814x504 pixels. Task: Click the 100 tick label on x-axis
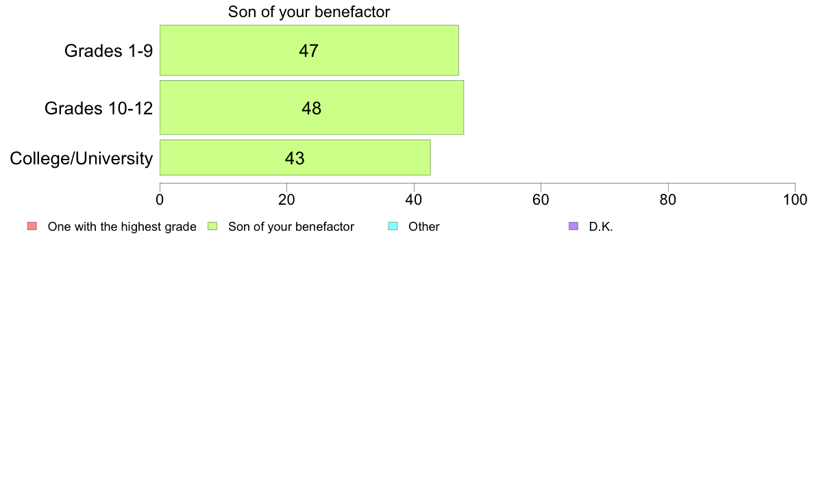pos(795,200)
